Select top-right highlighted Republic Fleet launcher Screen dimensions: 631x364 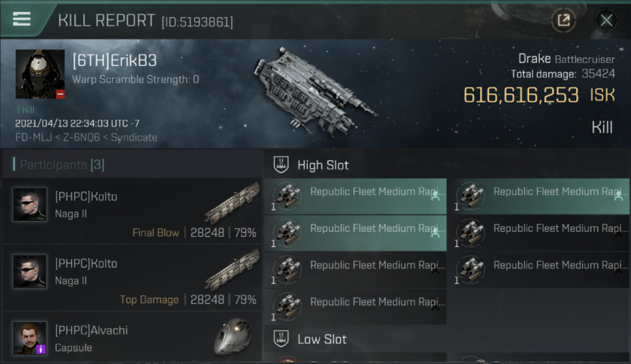pyautogui.click(x=538, y=197)
